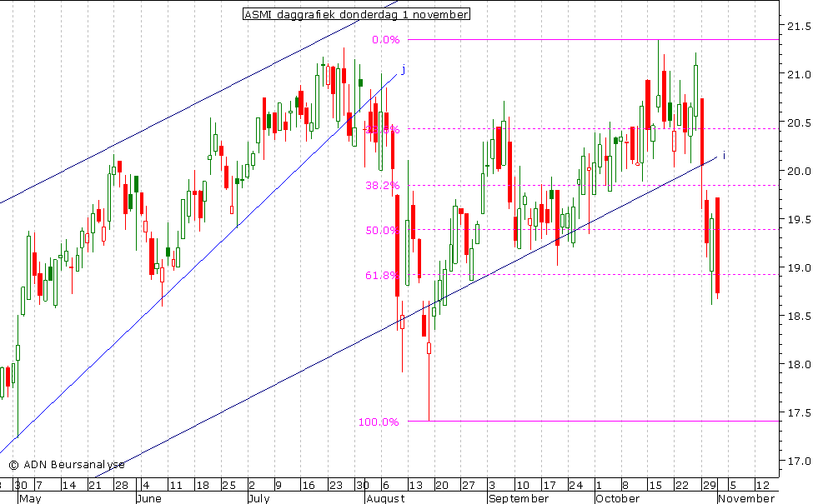Click the 20.0 price axis value
The width and height of the screenshot is (813, 504).
coord(799,172)
